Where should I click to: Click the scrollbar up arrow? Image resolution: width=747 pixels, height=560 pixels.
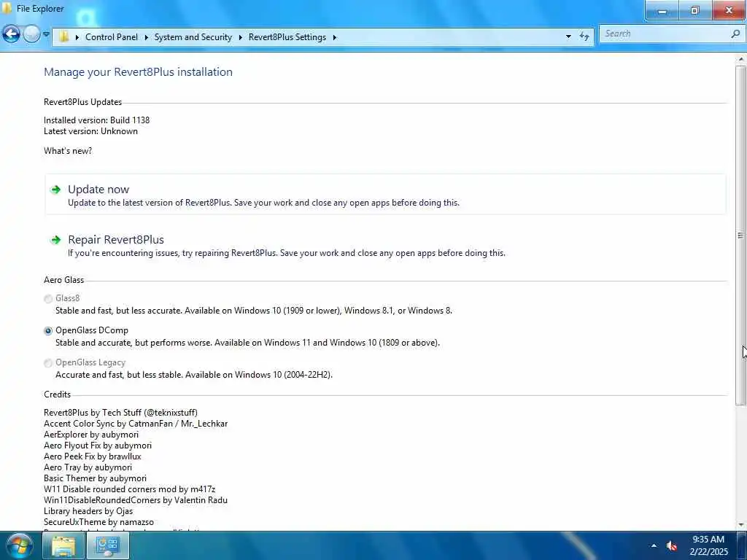click(x=740, y=60)
